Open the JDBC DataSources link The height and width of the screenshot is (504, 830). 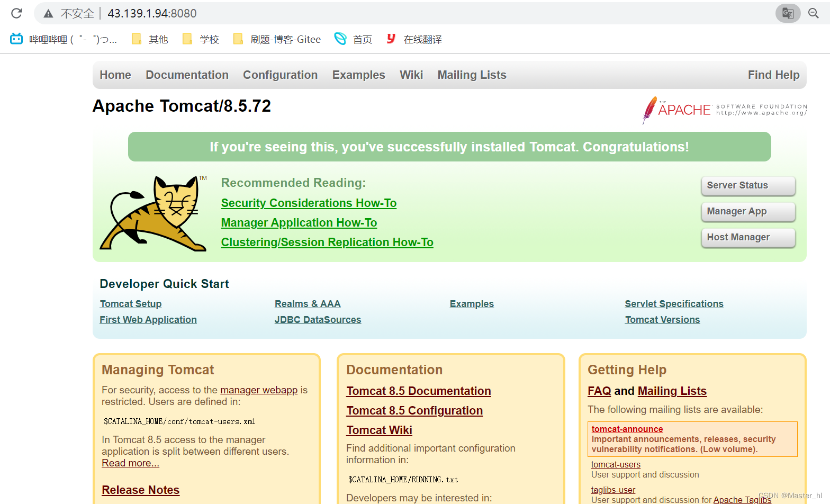[318, 320]
